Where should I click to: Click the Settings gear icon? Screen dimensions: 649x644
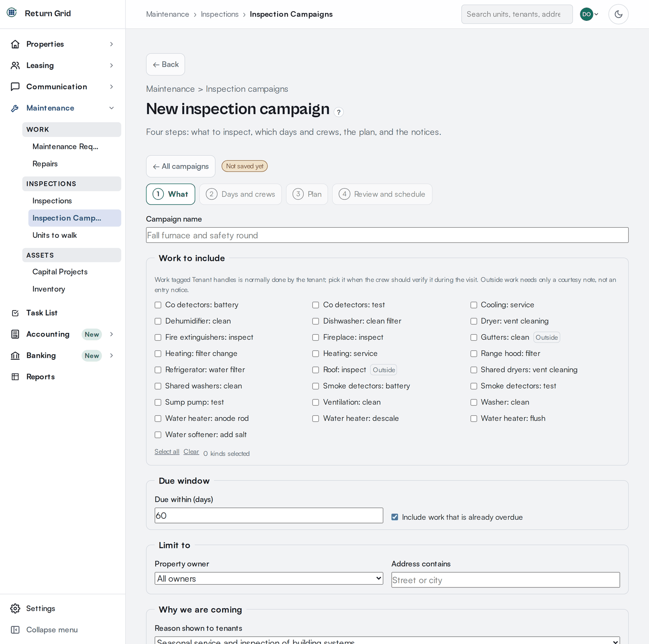(15, 608)
